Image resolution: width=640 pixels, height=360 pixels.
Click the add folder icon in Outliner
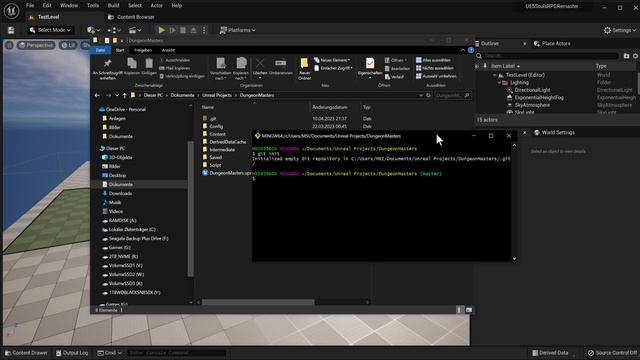627,56
